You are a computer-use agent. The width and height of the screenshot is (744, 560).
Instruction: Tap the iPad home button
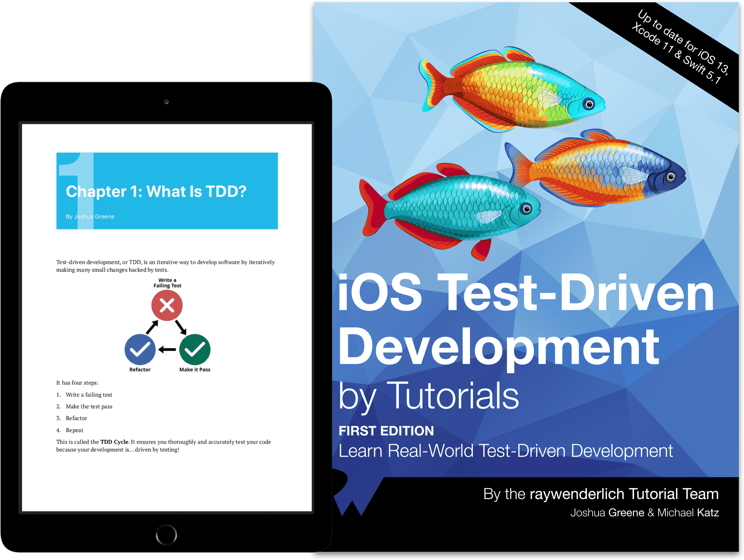click(166, 535)
